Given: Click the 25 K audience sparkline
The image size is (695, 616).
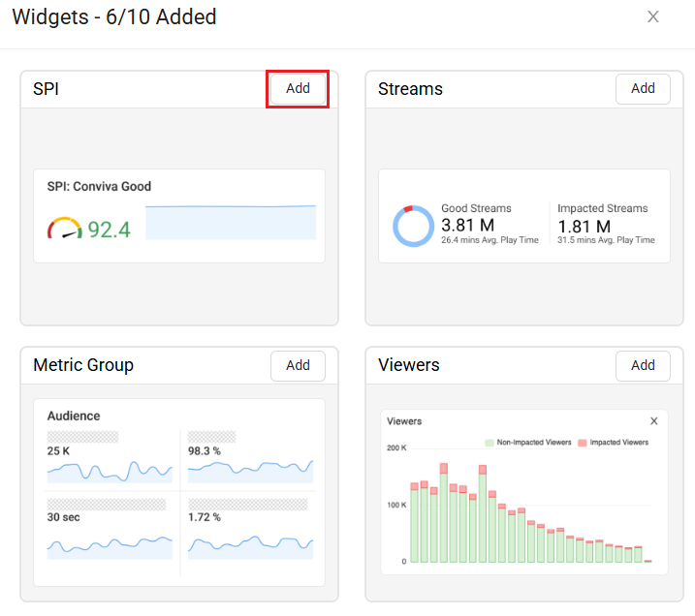Looking at the screenshot, I should point(109,472).
